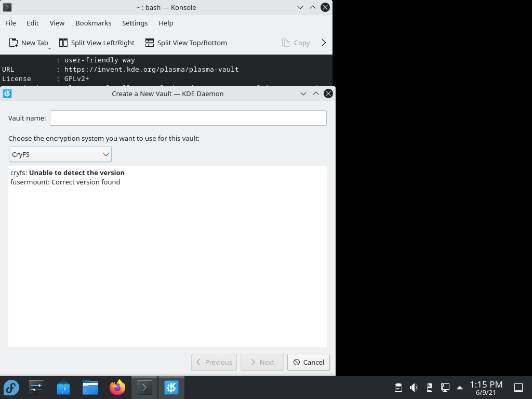Open the CryFS encryption system dropdown
Viewport: 532px width, 399px height.
(x=60, y=154)
